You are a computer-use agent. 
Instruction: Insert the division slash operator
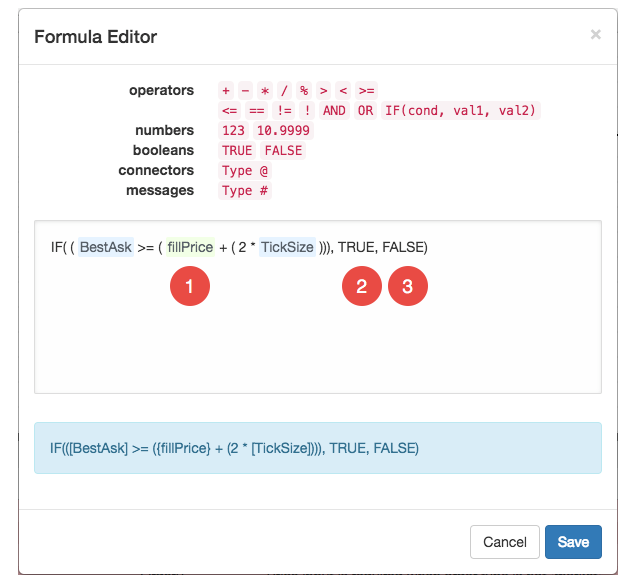coord(284,91)
